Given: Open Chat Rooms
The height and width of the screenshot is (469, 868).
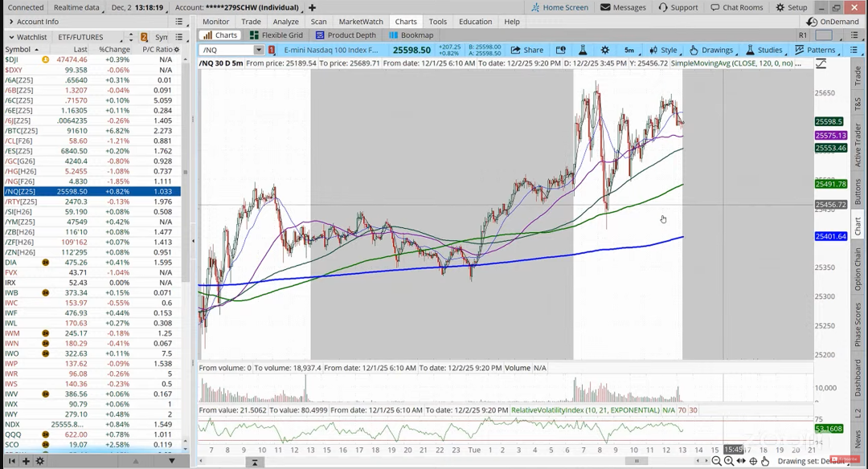Looking at the screenshot, I should (737, 7).
